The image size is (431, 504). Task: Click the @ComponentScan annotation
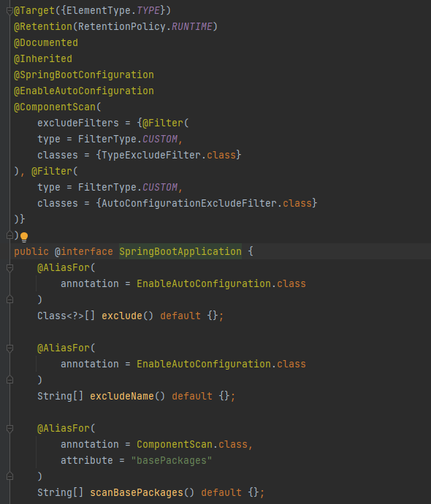pos(55,107)
